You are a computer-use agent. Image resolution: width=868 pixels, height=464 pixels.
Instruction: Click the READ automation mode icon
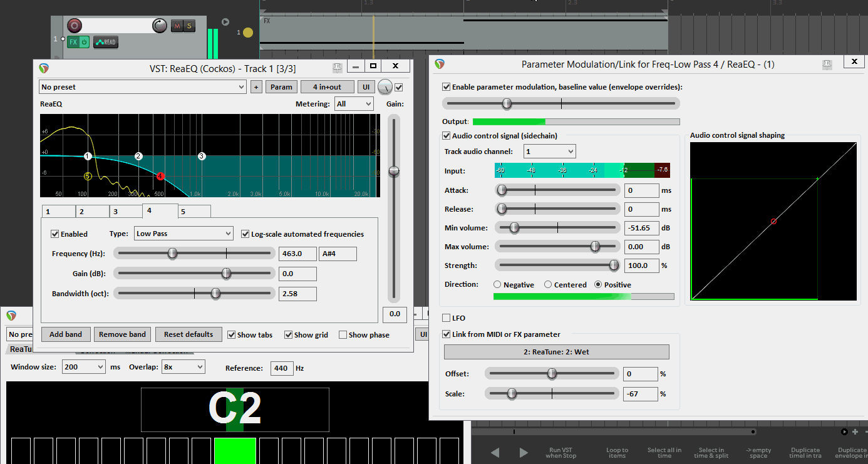[106, 43]
